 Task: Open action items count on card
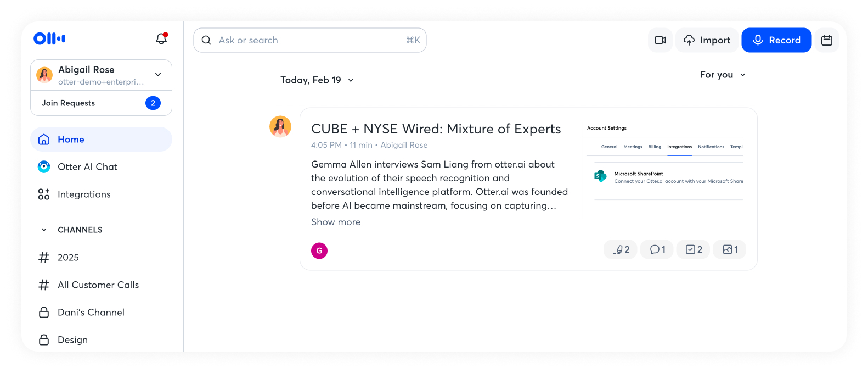(x=694, y=249)
